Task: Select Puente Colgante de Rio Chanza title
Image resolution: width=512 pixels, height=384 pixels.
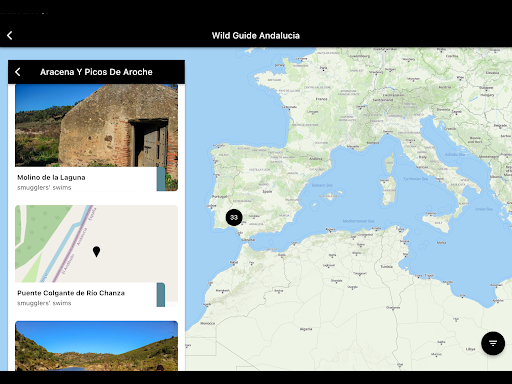Action: (x=71, y=293)
